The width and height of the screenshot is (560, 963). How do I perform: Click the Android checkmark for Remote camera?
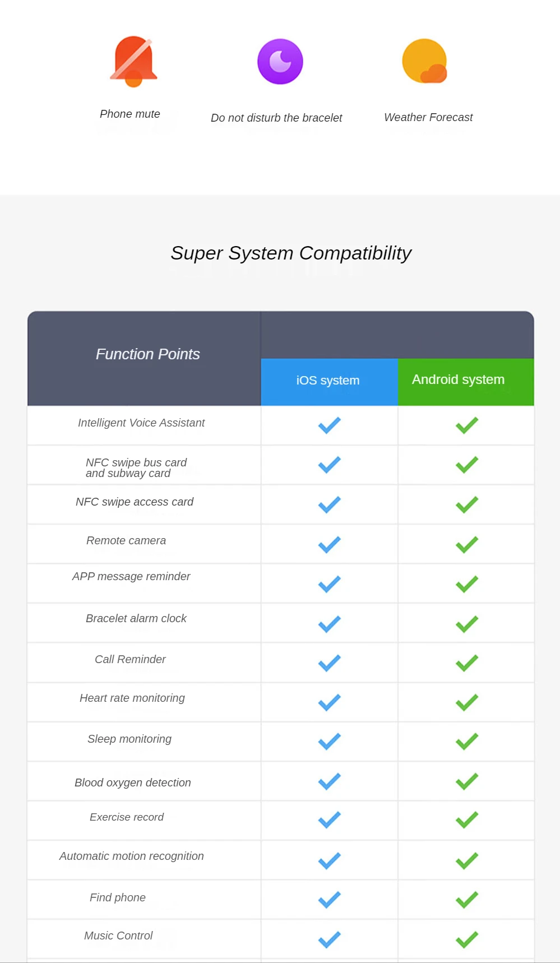(x=467, y=544)
